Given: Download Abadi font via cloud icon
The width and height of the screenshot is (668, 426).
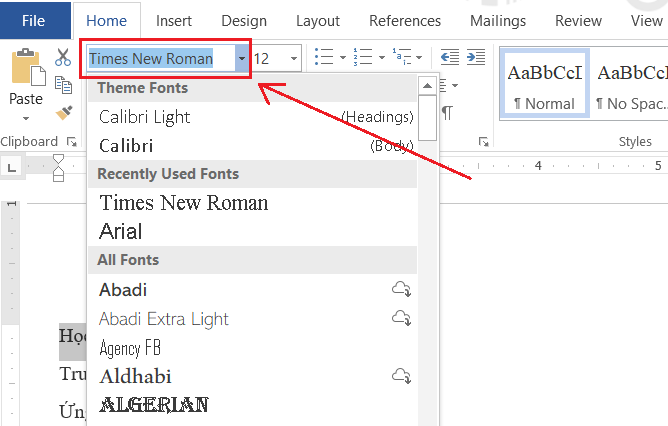Looking at the screenshot, I should pos(402,290).
